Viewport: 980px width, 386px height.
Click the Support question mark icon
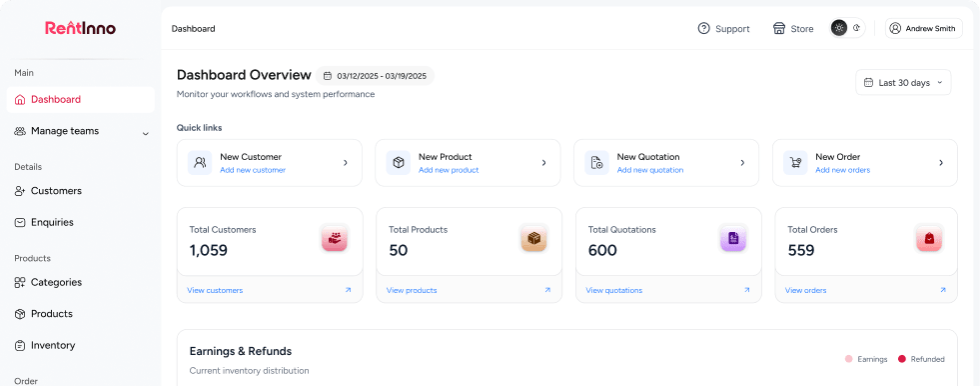[703, 28]
